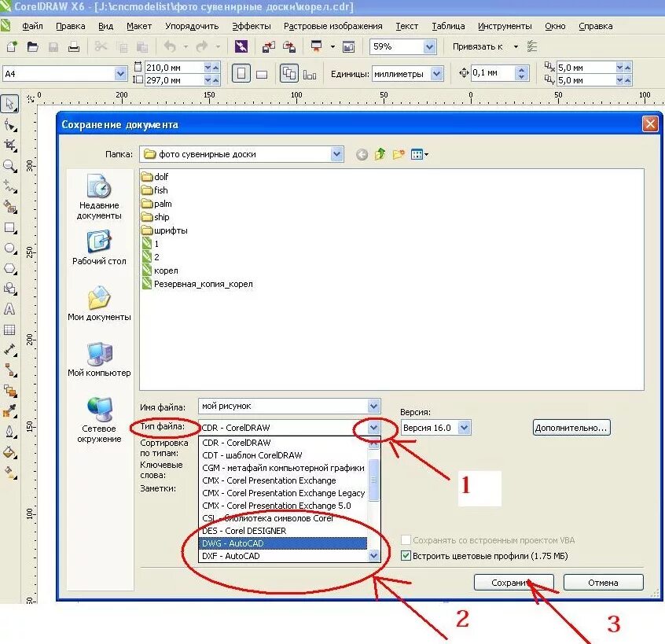Open Recent documents location

[x=99, y=197]
